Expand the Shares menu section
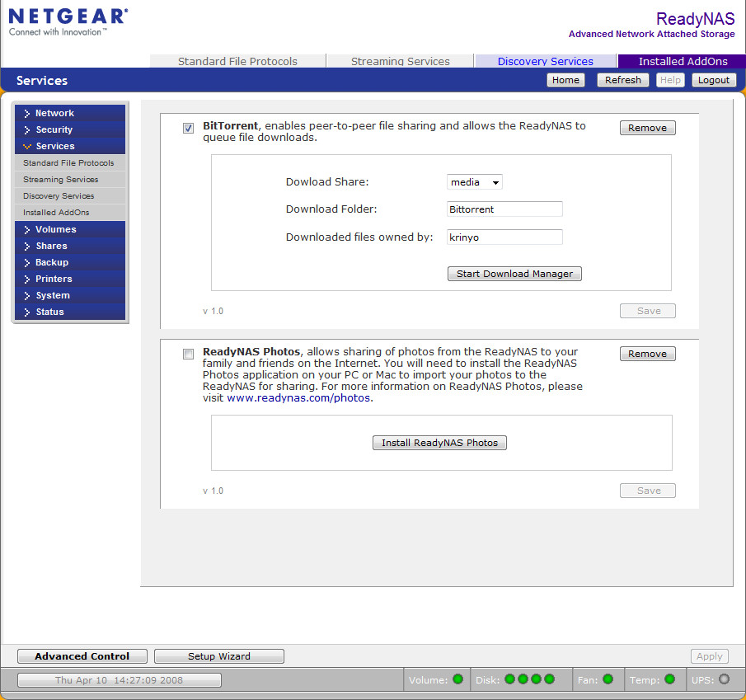 (70, 246)
